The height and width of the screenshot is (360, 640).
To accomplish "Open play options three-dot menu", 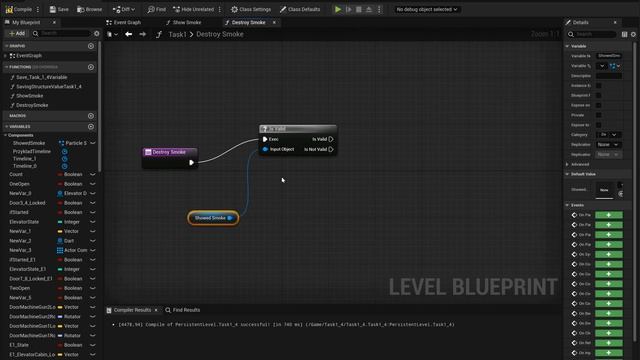I will 379,9.
